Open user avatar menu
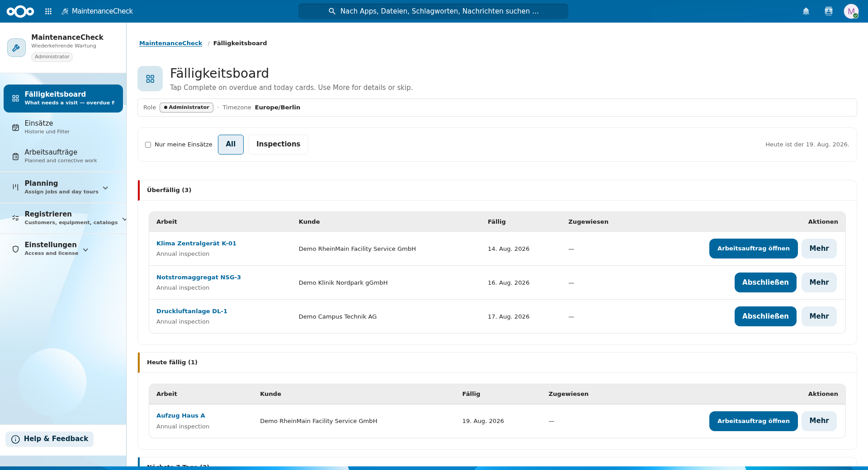This screenshot has width=868, height=470. click(x=851, y=11)
